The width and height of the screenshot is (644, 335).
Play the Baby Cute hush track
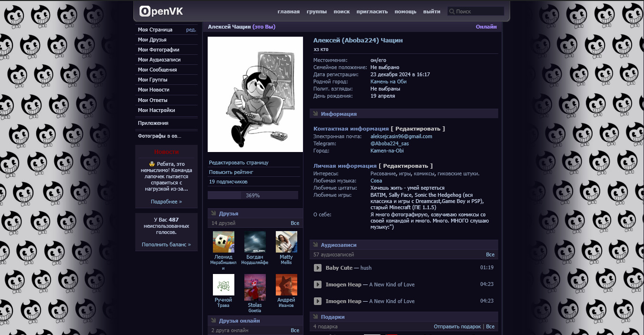318,268
